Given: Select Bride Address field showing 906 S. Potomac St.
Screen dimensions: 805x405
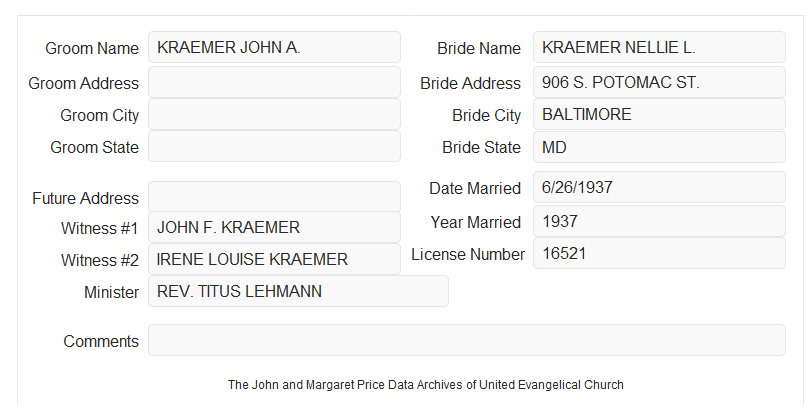Looking at the screenshot, I should point(659,82).
